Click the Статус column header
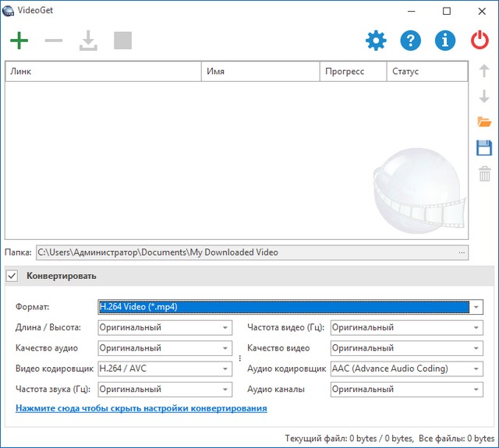 (x=426, y=72)
